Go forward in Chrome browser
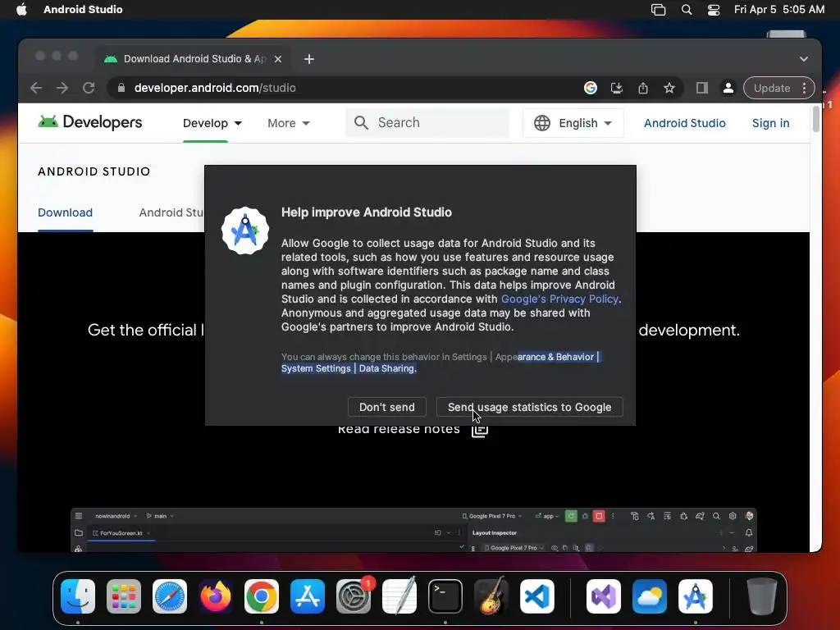Screen dimensions: 840x630 tap(62, 88)
